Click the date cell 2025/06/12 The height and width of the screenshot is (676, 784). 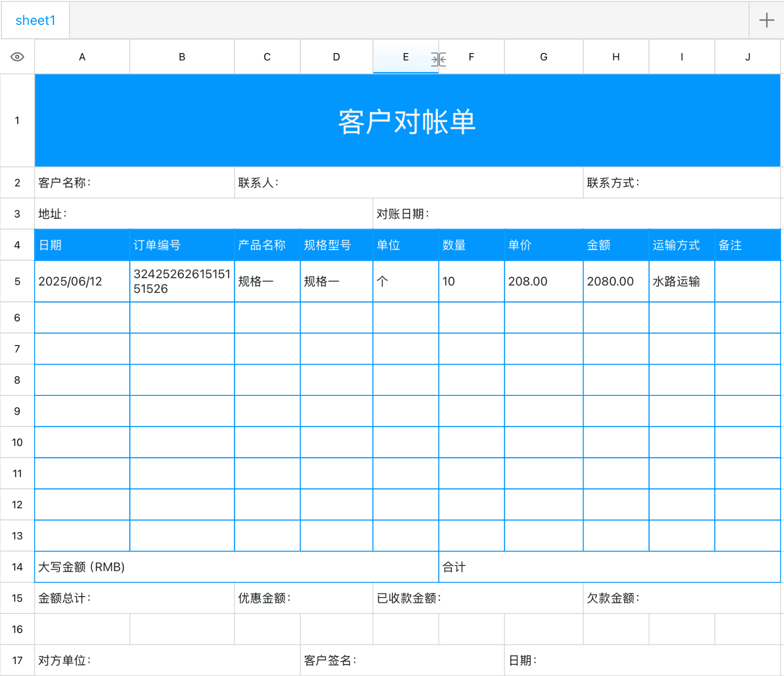pos(82,281)
